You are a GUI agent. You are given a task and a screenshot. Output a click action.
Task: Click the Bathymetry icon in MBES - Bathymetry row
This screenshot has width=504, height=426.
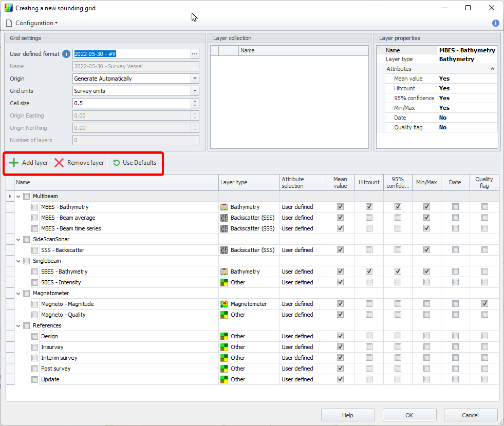click(x=224, y=207)
